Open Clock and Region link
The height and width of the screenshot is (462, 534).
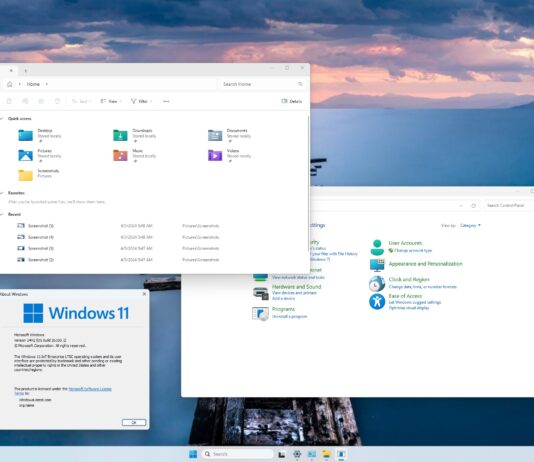(409, 280)
